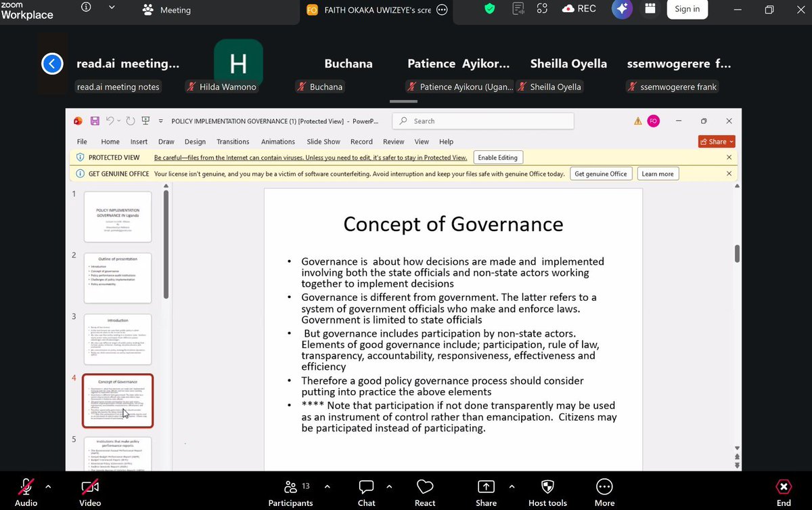The height and width of the screenshot is (510, 812).
Task: Expand the Chat options caret
Action: point(388,486)
